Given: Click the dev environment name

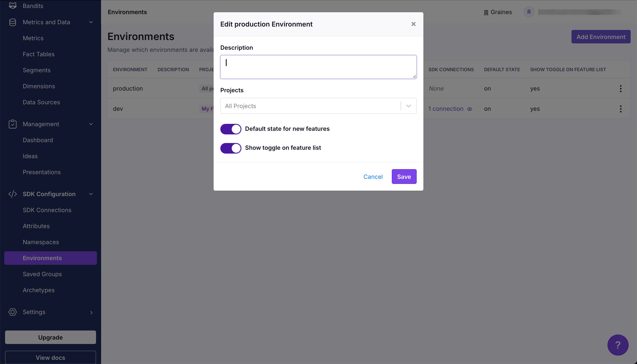Looking at the screenshot, I should pyautogui.click(x=118, y=109).
